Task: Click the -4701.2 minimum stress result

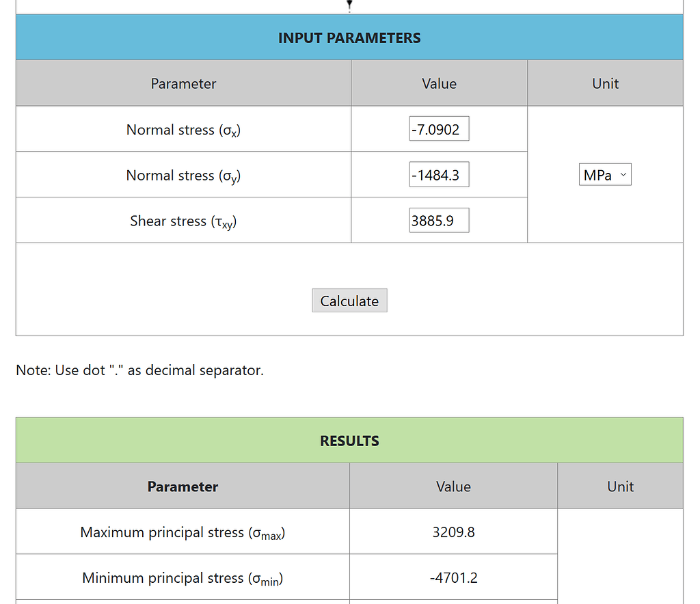Action: (453, 577)
